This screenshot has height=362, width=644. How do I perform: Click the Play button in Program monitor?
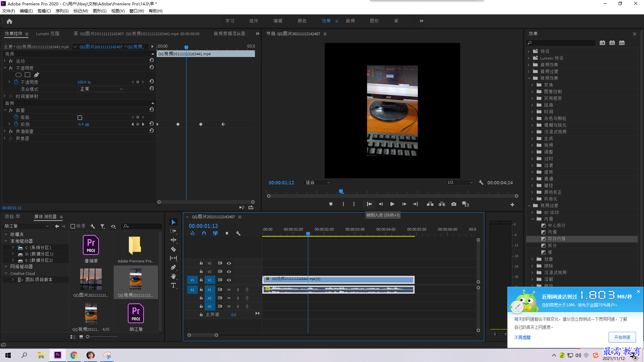click(392, 204)
